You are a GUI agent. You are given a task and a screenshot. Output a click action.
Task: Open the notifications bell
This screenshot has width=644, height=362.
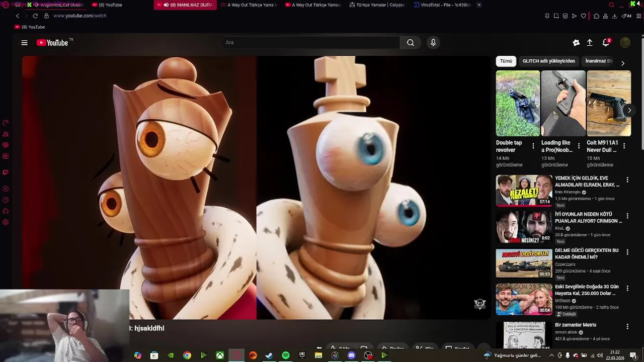coord(606,42)
